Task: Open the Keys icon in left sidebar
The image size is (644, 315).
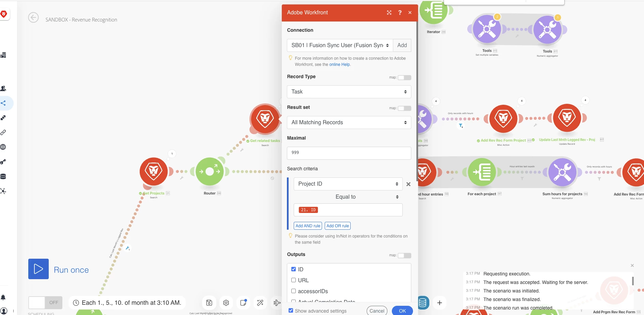Action: (3, 162)
